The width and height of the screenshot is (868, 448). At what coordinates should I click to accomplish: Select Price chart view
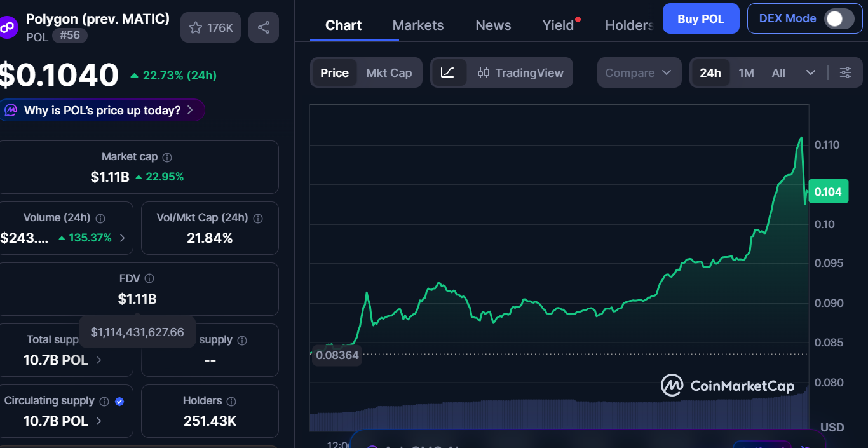pos(334,73)
